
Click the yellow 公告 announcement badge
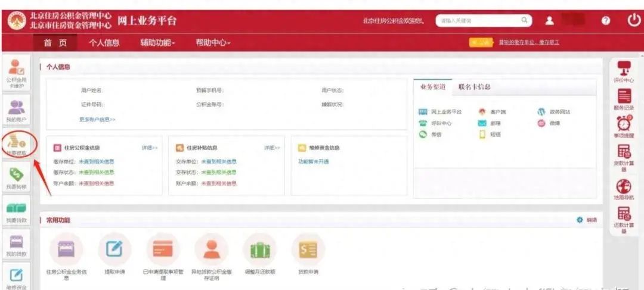point(481,43)
